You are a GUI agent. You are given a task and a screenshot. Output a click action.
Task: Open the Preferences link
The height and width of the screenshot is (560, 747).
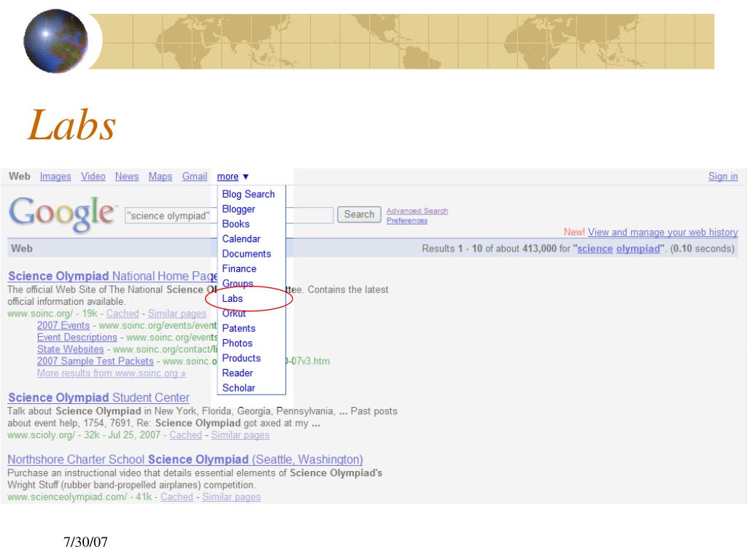(407, 220)
